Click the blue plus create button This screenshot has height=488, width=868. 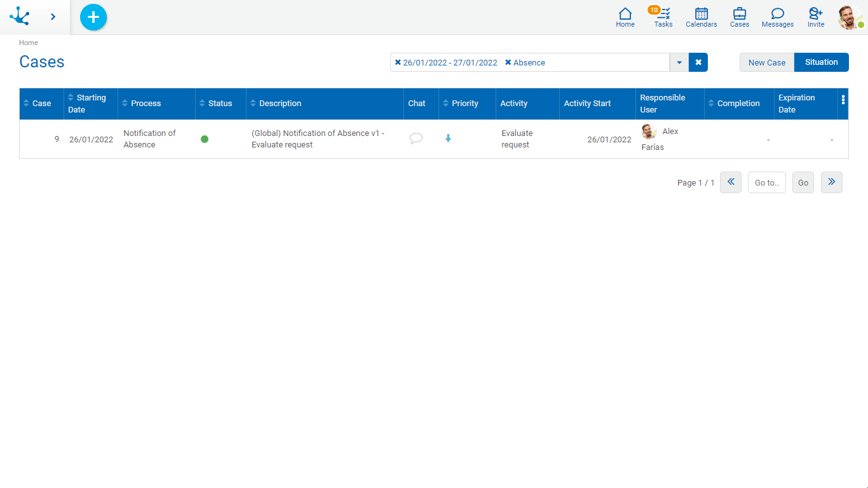[x=93, y=17]
